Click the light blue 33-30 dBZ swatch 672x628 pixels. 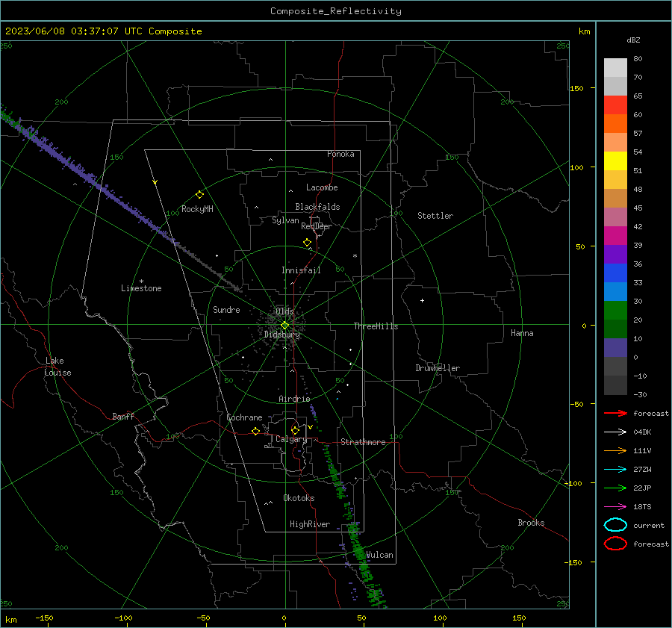click(615, 292)
